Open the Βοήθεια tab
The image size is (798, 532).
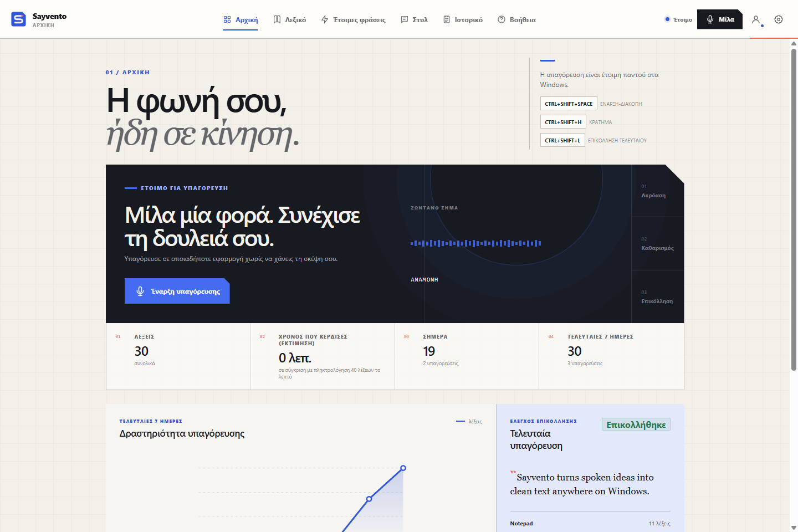click(517, 20)
